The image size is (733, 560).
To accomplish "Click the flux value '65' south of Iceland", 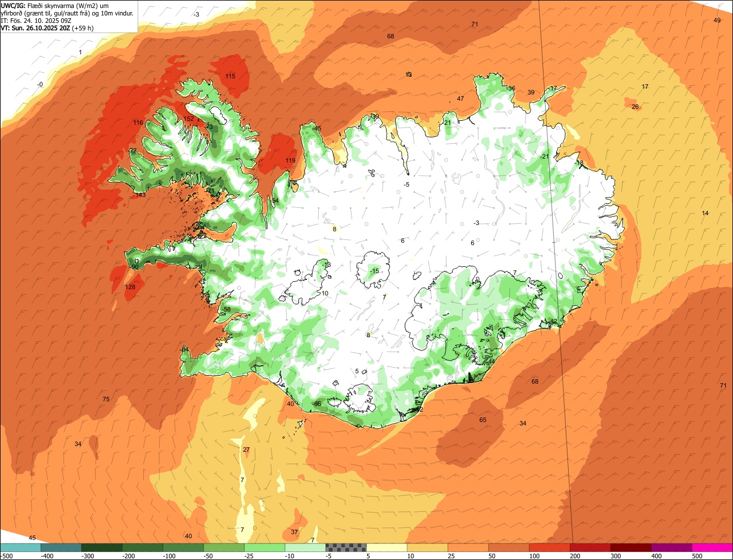I will click(x=483, y=420).
